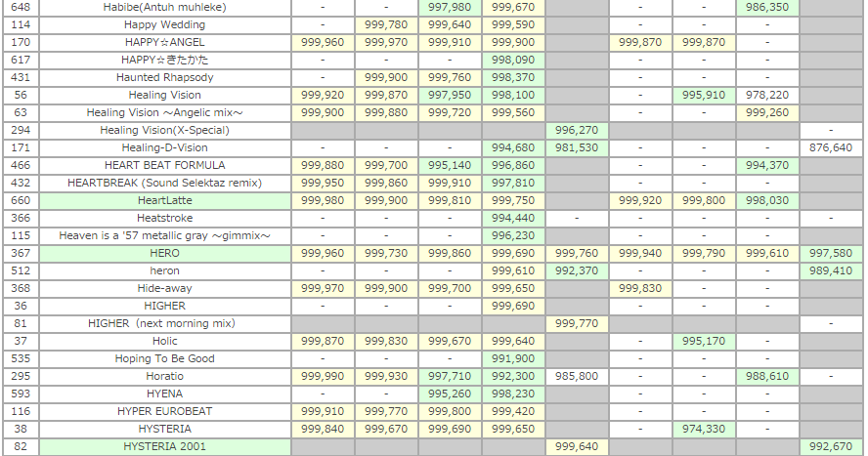Select score 995,910 in Healing Vision row

coord(704,95)
